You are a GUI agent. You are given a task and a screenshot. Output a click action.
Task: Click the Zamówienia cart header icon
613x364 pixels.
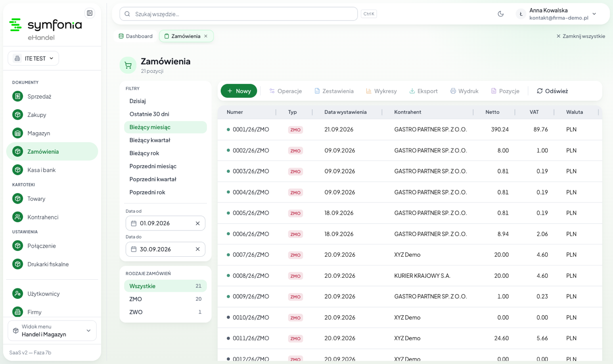[128, 65]
